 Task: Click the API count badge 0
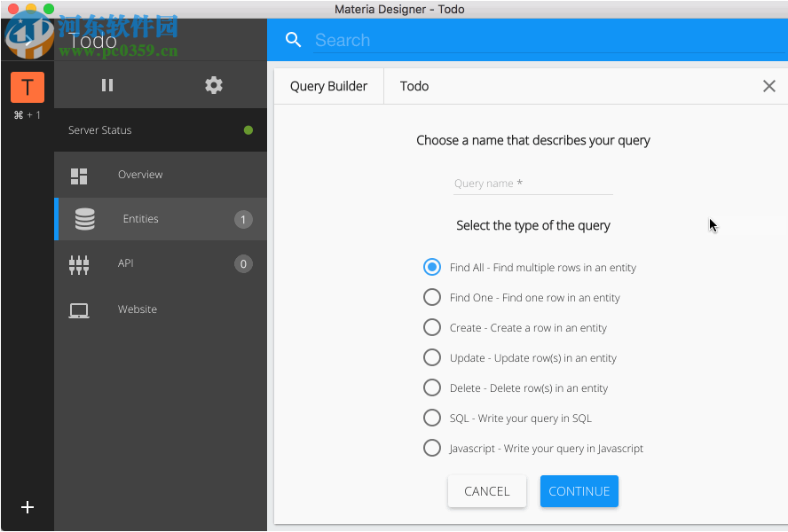pos(243,263)
